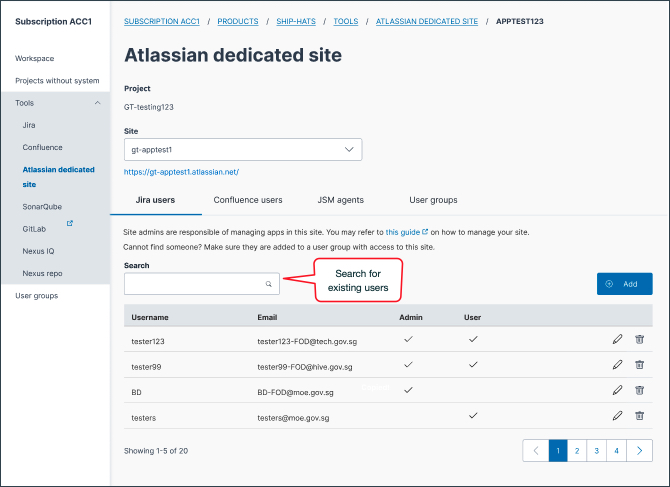
Task: Open PRODUCTS breadcrumb link
Action: tap(238, 21)
